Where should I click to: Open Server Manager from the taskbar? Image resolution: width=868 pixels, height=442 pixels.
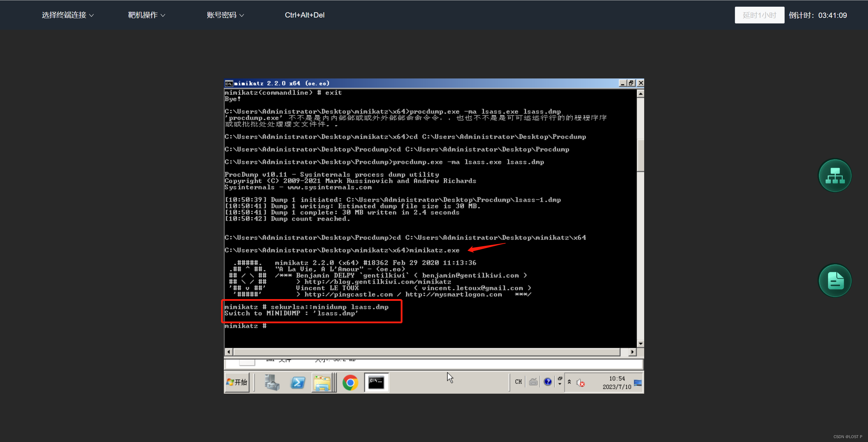(272, 382)
